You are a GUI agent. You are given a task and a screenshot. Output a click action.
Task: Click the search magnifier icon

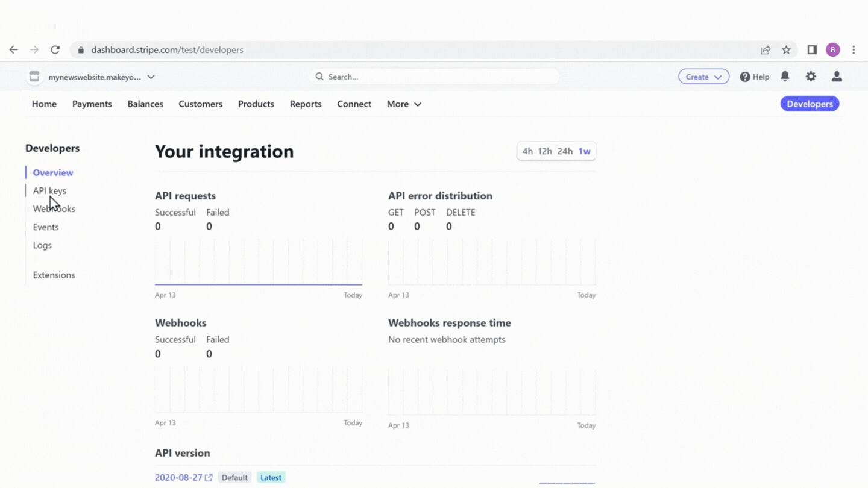click(x=319, y=77)
